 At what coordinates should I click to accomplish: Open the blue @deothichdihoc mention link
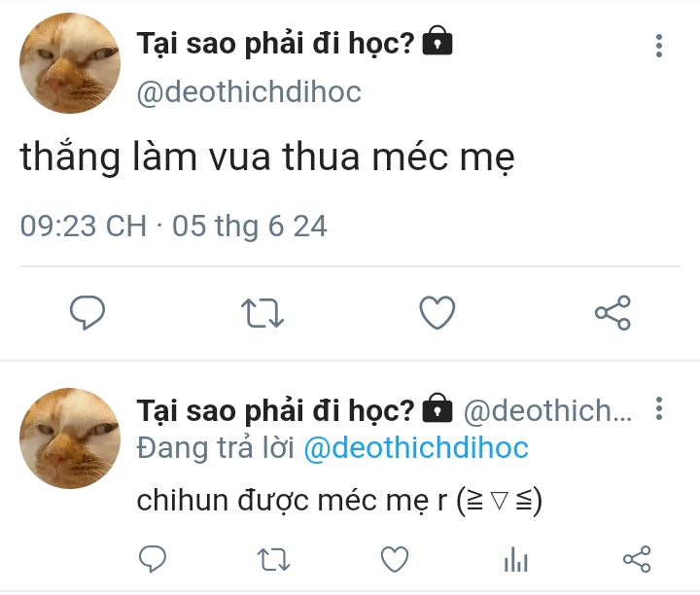(x=416, y=447)
